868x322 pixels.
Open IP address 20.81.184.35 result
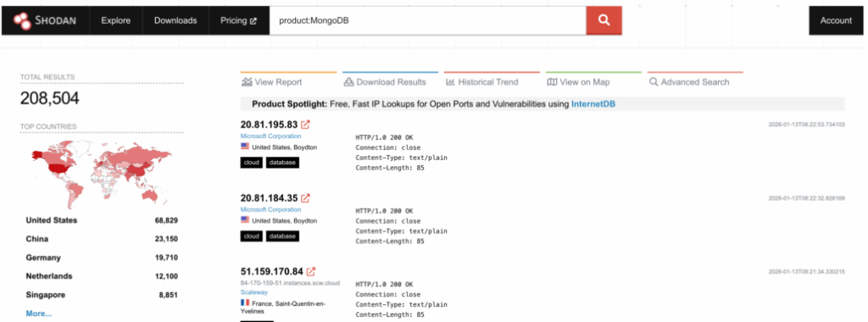[x=269, y=197]
